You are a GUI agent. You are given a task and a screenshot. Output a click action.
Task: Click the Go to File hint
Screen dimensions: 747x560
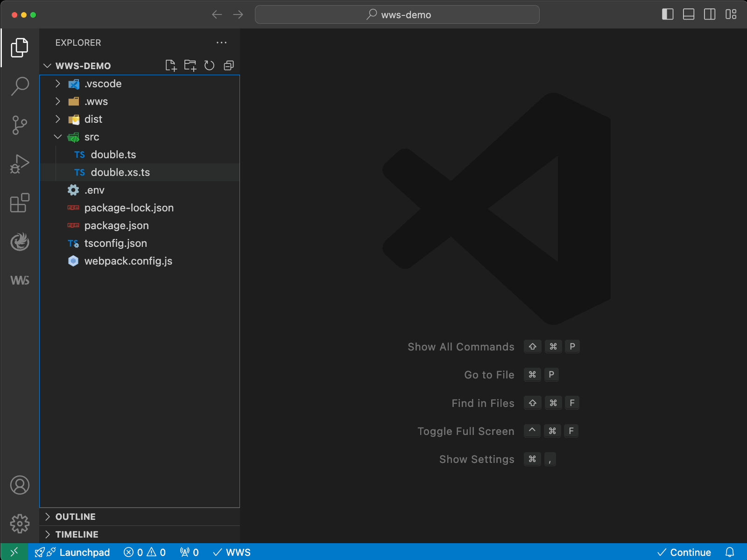(x=489, y=375)
